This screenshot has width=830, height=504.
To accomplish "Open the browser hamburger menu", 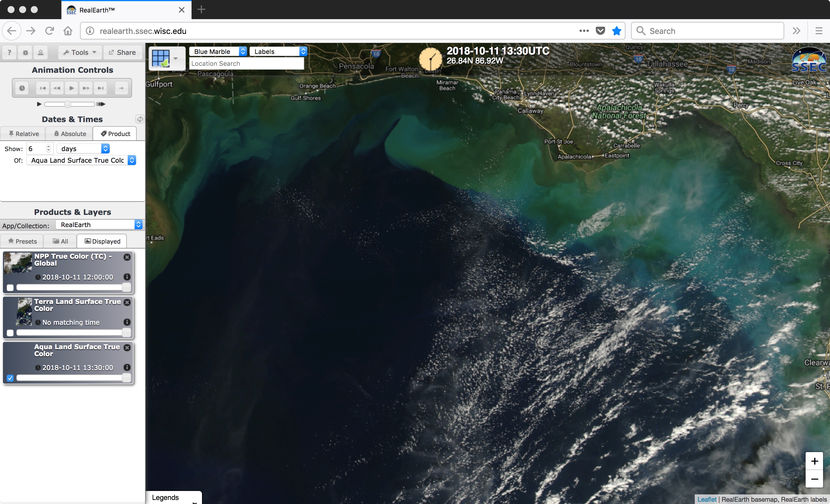I will 819,31.
